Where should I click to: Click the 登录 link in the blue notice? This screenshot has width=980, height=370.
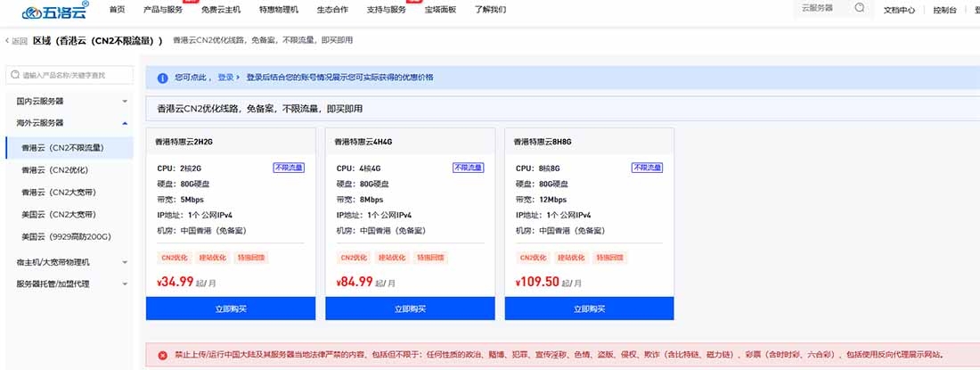[225, 78]
